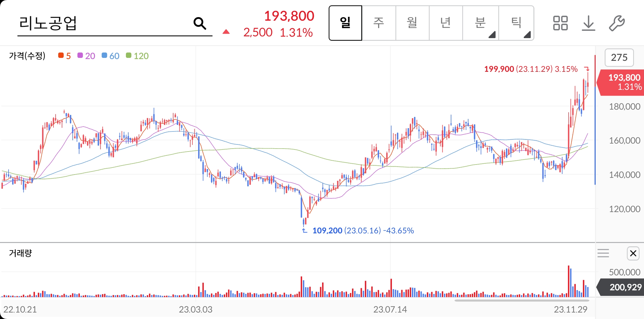
Task: Click the 일 daily chart button
Action: point(345,23)
